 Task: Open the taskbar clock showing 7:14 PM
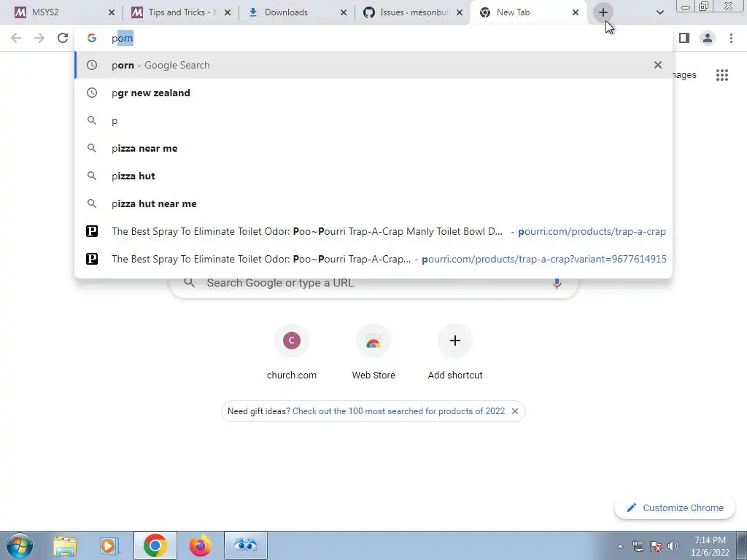click(710, 546)
